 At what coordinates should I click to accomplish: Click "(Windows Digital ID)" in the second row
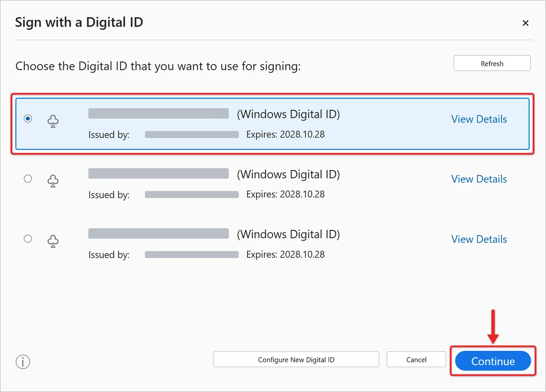click(289, 174)
